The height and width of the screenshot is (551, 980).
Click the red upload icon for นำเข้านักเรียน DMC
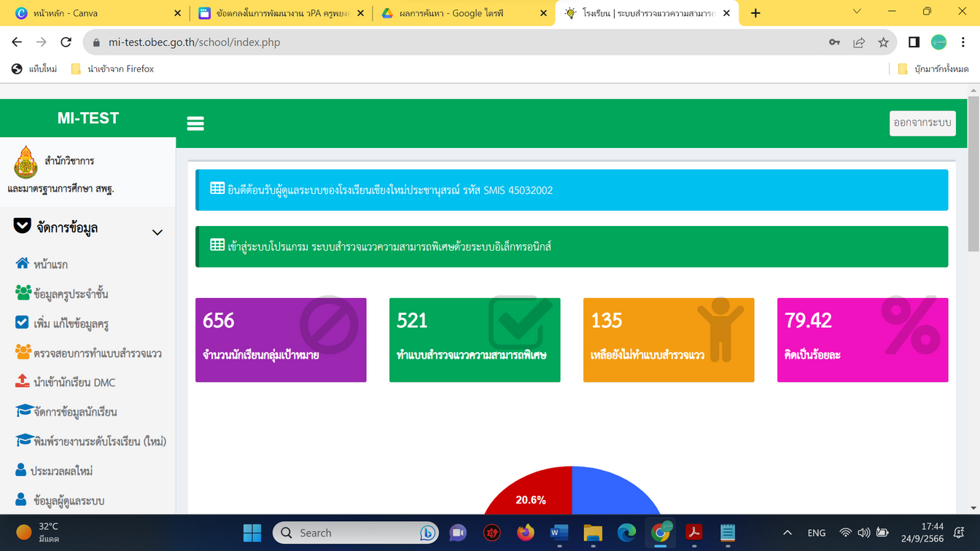coord(23,382)
